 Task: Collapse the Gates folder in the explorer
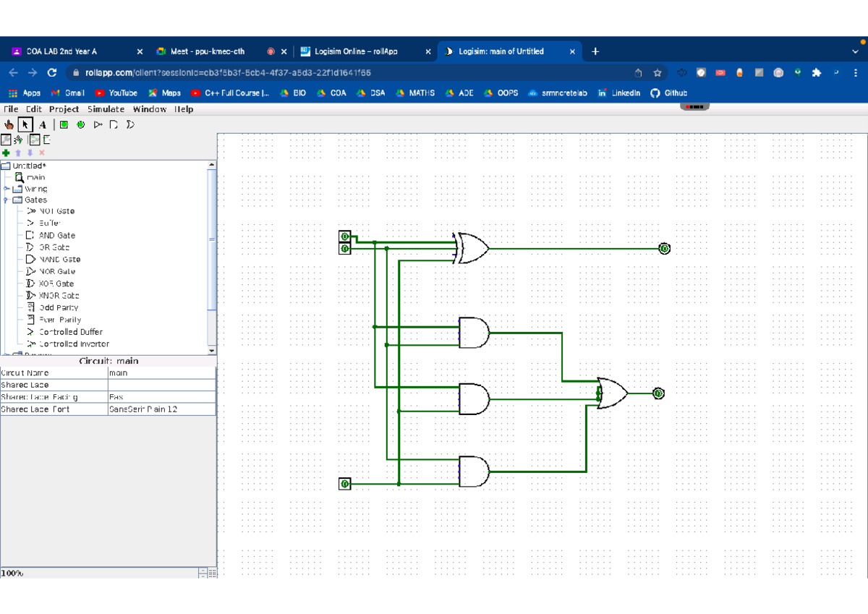(7, 200)
